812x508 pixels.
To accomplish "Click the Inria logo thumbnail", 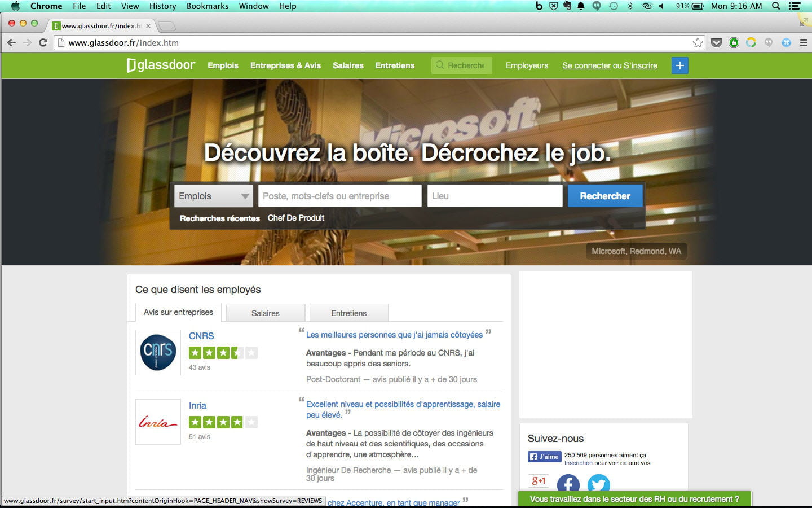I will (x=158, y=422).
